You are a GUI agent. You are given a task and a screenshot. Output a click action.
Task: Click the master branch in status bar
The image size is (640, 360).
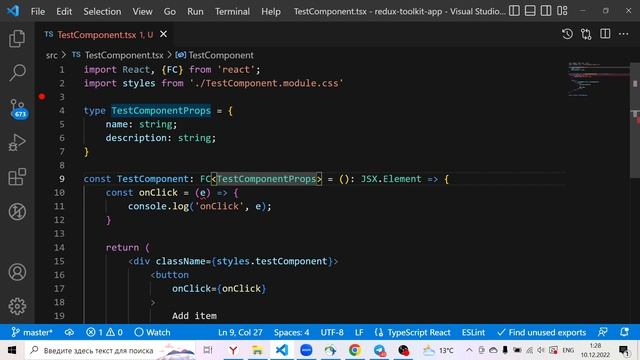pos(32,332)
